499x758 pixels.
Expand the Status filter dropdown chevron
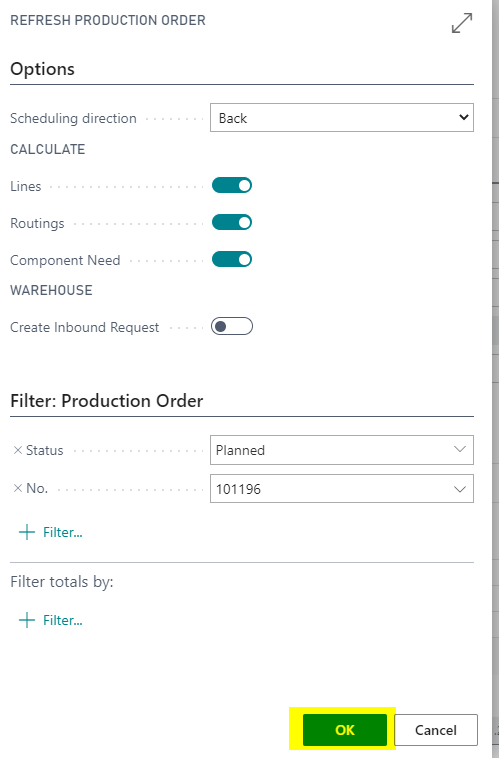click(x=460, y=450)
